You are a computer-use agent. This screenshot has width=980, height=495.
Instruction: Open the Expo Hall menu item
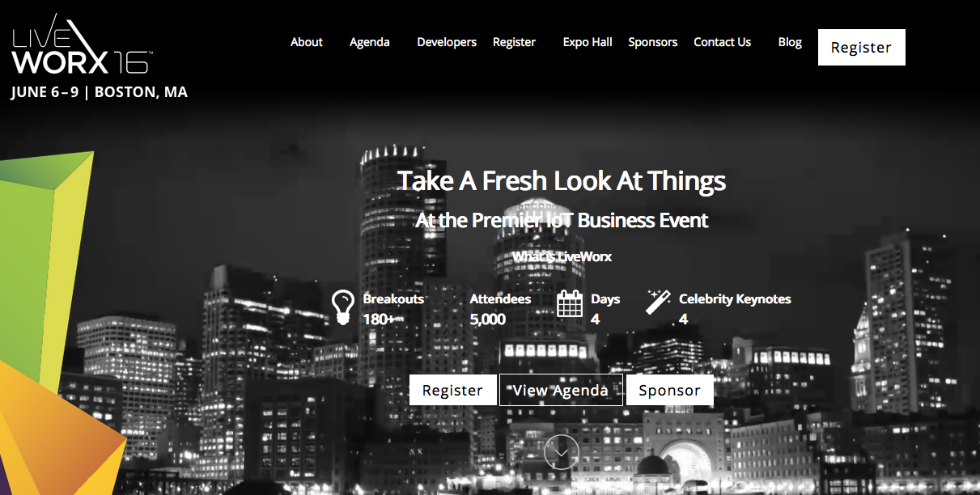pyautogui.click(x=588, y=42)
